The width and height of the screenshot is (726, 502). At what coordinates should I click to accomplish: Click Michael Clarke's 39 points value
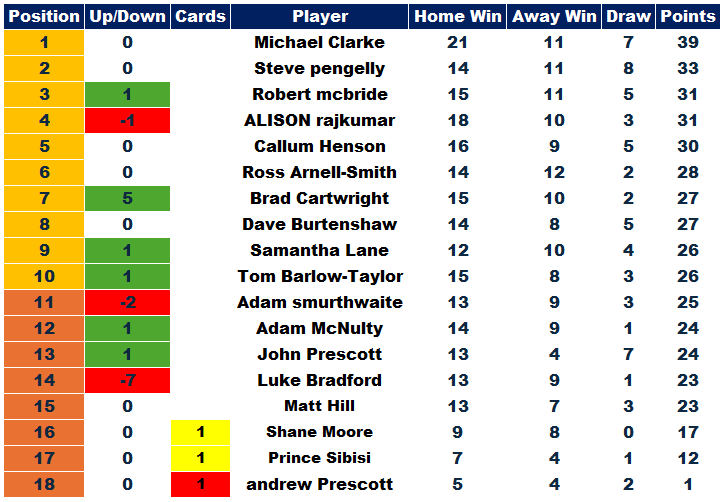[x=688, y=43]
